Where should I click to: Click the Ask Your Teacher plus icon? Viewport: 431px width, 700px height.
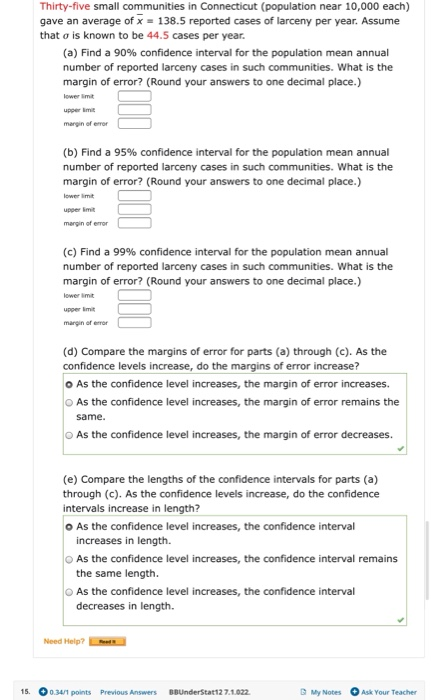355,692
